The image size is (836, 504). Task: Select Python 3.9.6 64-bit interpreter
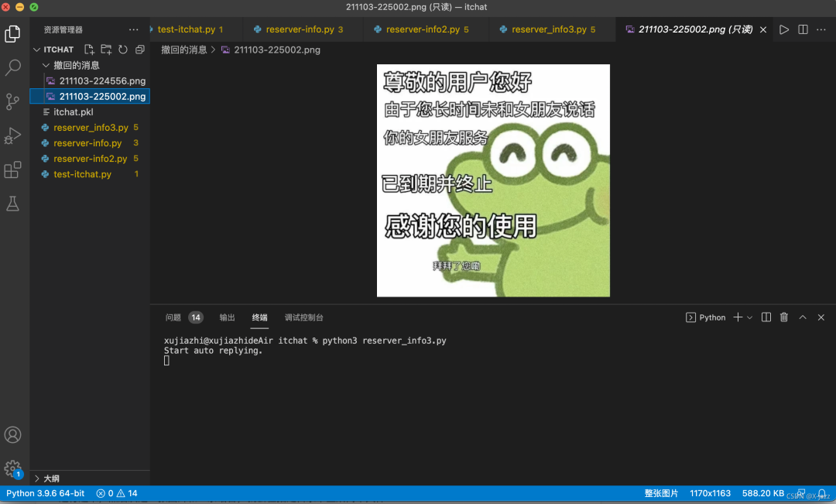click(46, 493)
